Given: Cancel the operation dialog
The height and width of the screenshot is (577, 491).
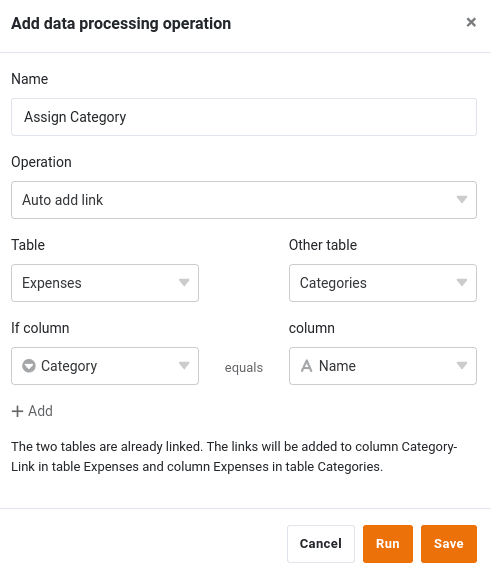Looking at the screenshot, I should click(321, 544).
